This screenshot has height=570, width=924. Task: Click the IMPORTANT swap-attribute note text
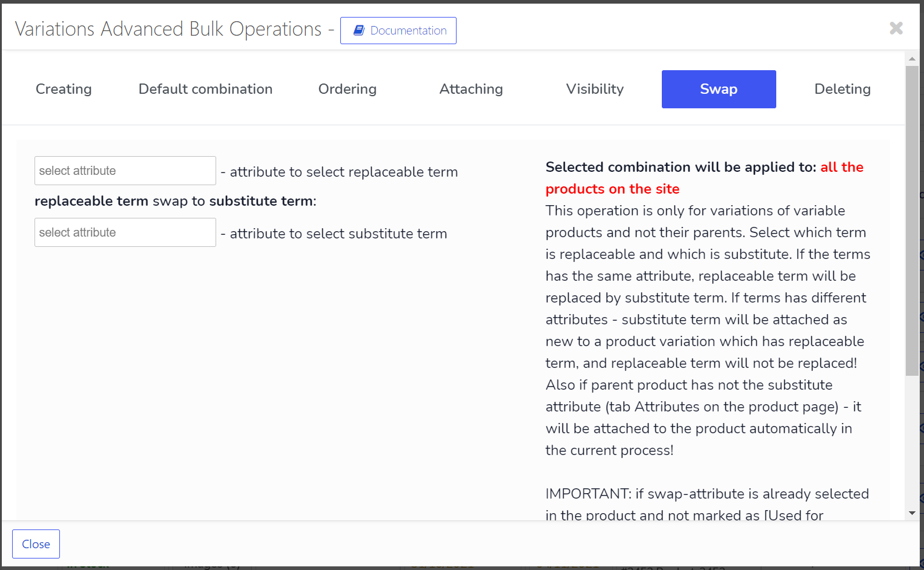(707, 494)
